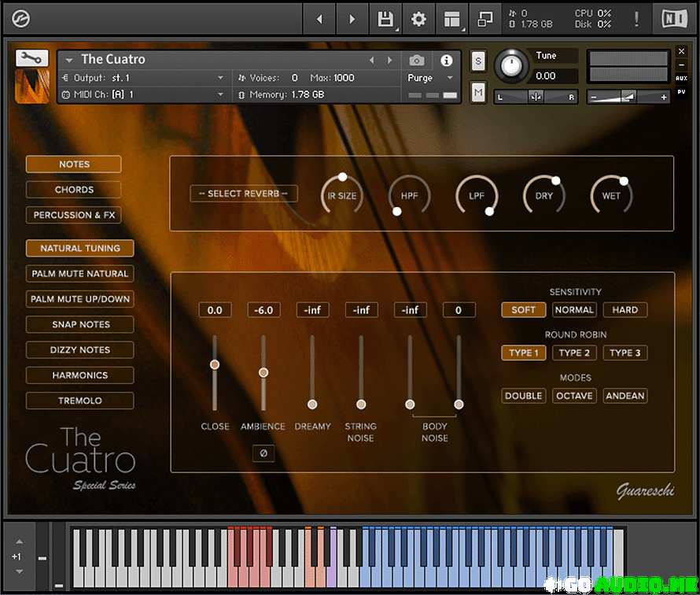700x595 pixels.
Task: Click the wrench edit instrument icon
Action: point(31,58)
